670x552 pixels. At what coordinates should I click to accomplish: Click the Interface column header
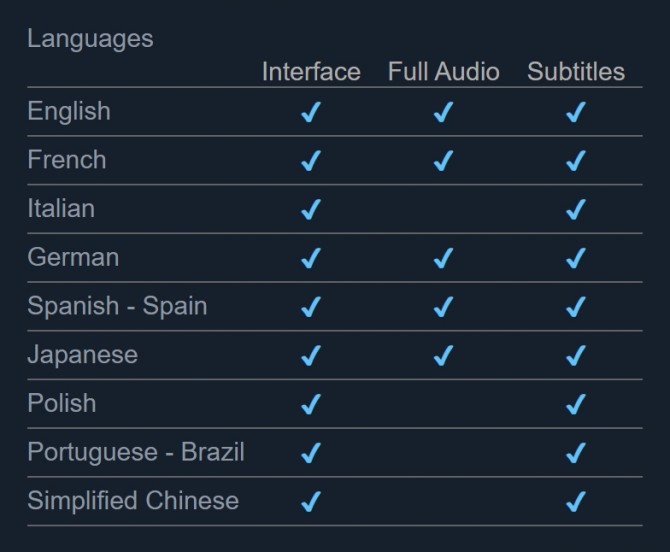[311, 72]
